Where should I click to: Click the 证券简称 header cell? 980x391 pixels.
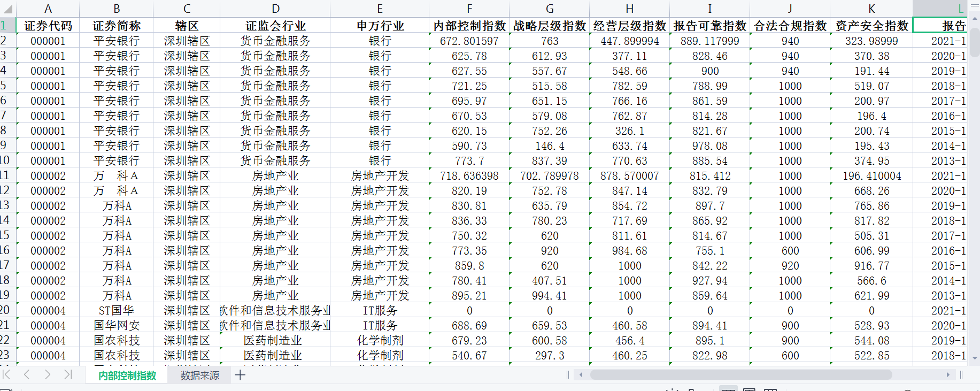click(x=117, y=26)
